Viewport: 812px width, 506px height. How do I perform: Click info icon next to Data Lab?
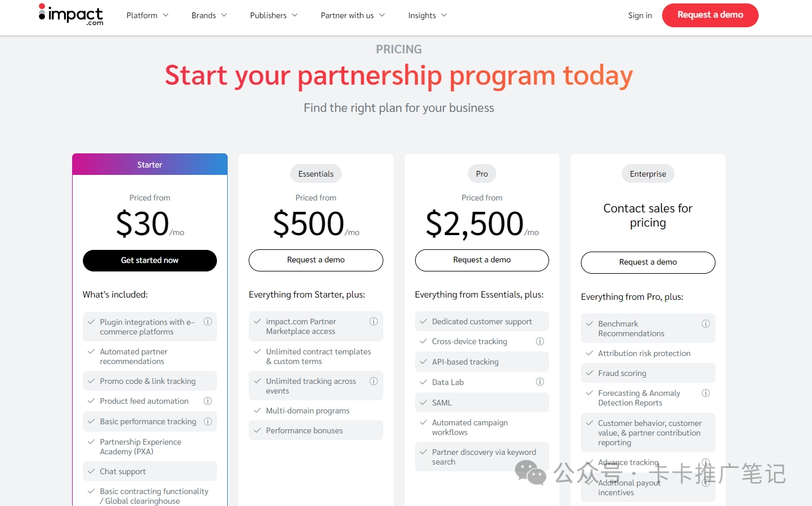click(x=540, y=382)
